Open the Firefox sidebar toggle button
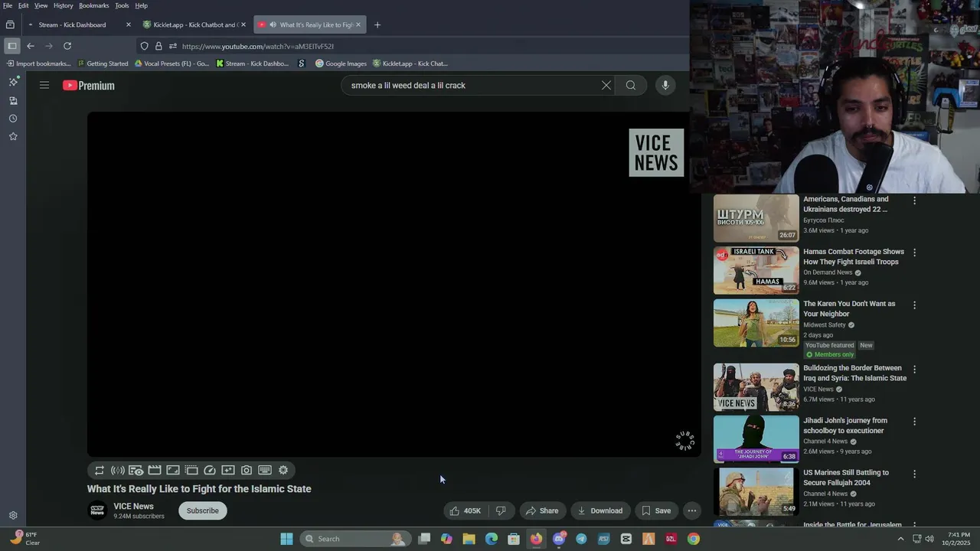Image resolution: width=980 pixels, height=551 pixels. coord(12,46)
